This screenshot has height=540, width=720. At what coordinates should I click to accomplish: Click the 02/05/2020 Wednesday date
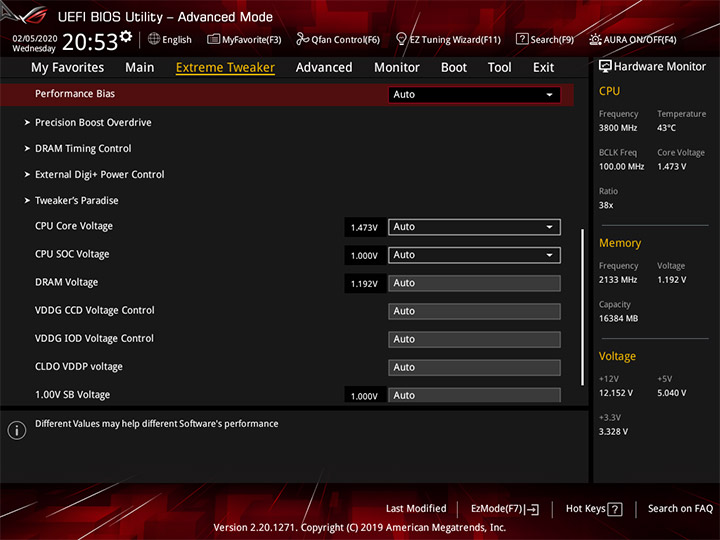pos(34,43)
